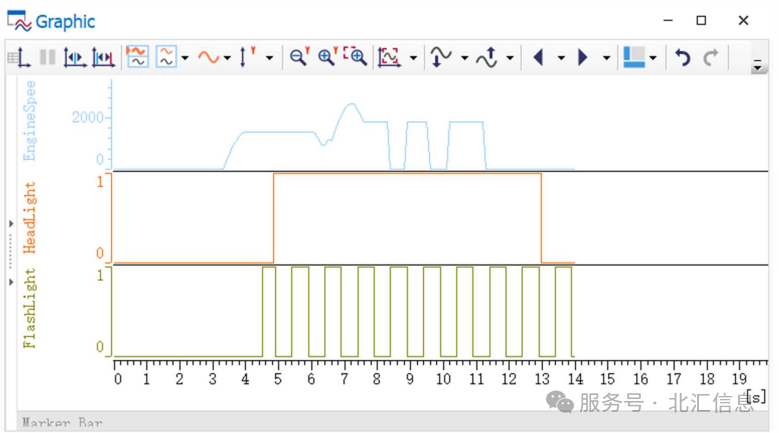Open the move-signal-up dropdown arrow

click(510, 58)
